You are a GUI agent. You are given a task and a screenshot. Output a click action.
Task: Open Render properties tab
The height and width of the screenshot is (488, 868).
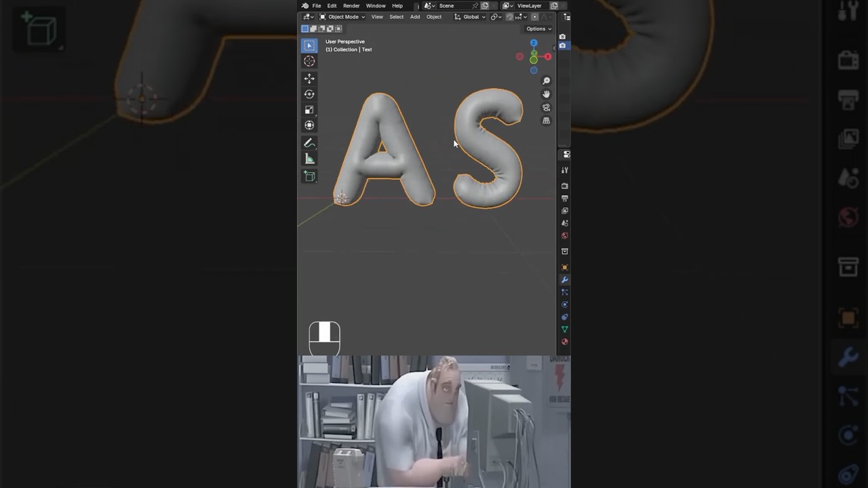pos(565,186)
